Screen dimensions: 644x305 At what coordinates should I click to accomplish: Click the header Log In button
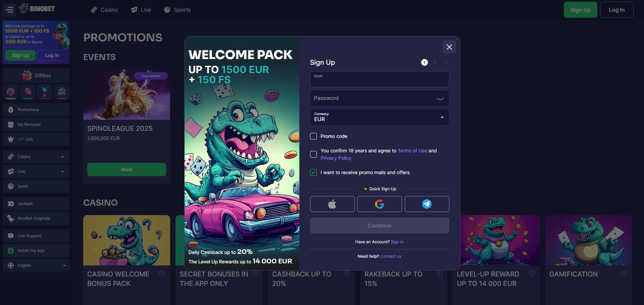point(616,10)
